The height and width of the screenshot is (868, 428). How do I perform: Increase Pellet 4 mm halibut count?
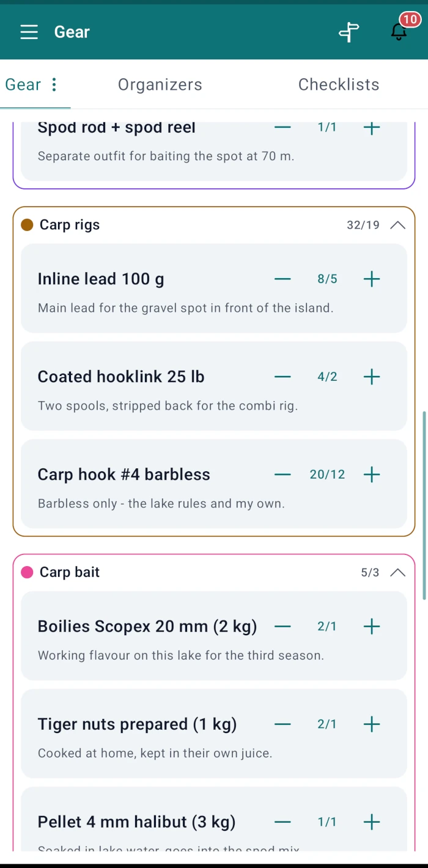[x=372, y=822]
